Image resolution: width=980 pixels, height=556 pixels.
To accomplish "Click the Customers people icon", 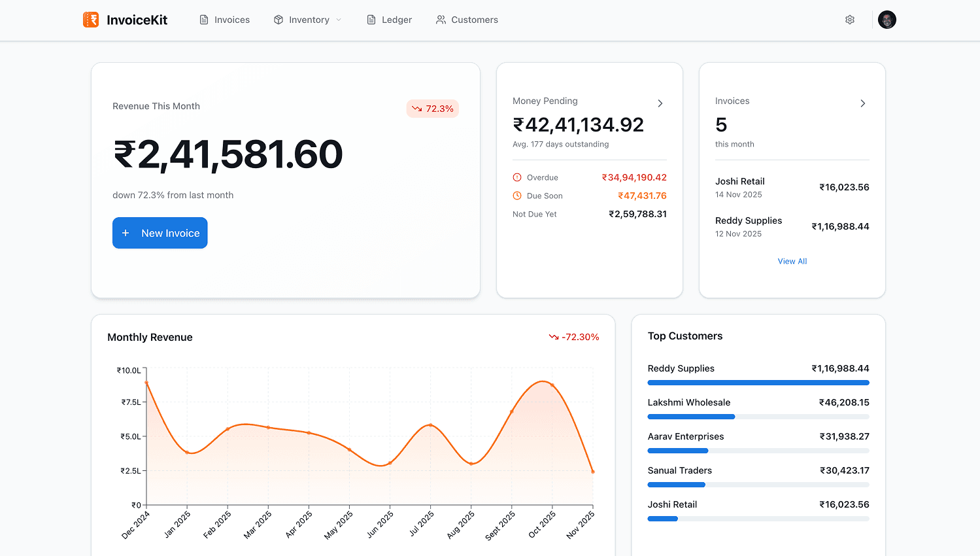I will pyautogui.click(x=440, y=20).
